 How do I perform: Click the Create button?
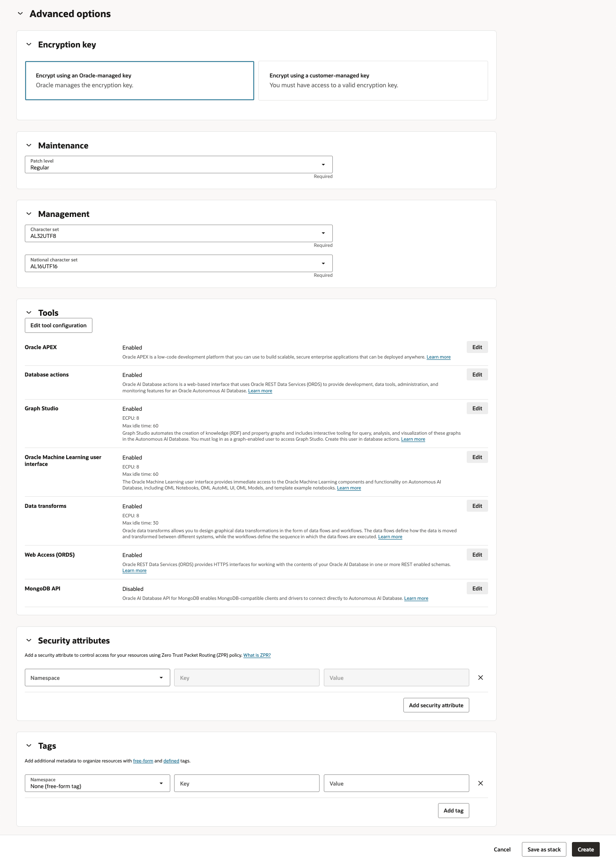point(586,850)
